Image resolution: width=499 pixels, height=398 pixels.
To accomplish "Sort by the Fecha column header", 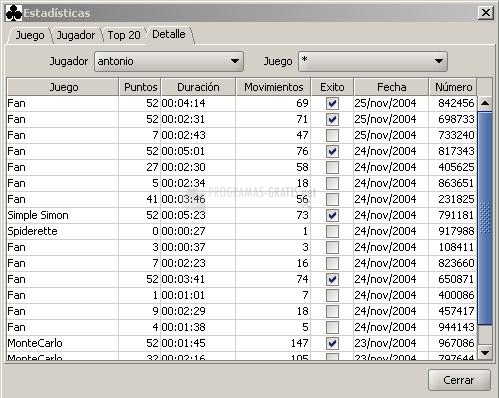I will click(391, 87).
